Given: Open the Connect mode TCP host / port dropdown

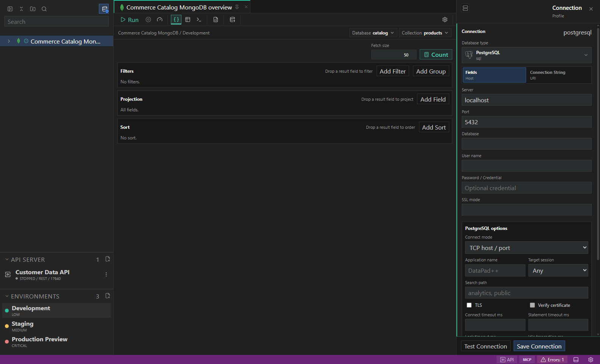Looking at the screenshot, I should click(x=527, y=248).
